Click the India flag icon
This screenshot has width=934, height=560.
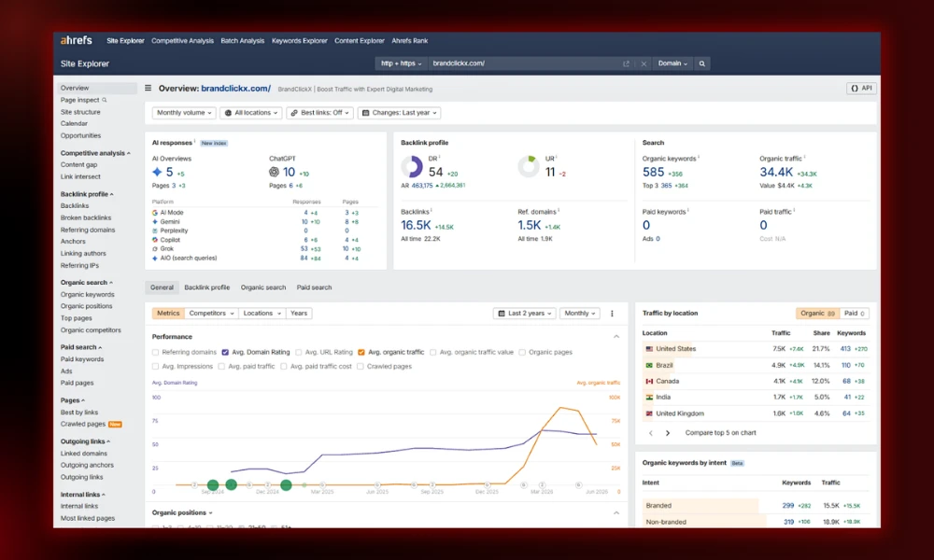tap(649, 397)
